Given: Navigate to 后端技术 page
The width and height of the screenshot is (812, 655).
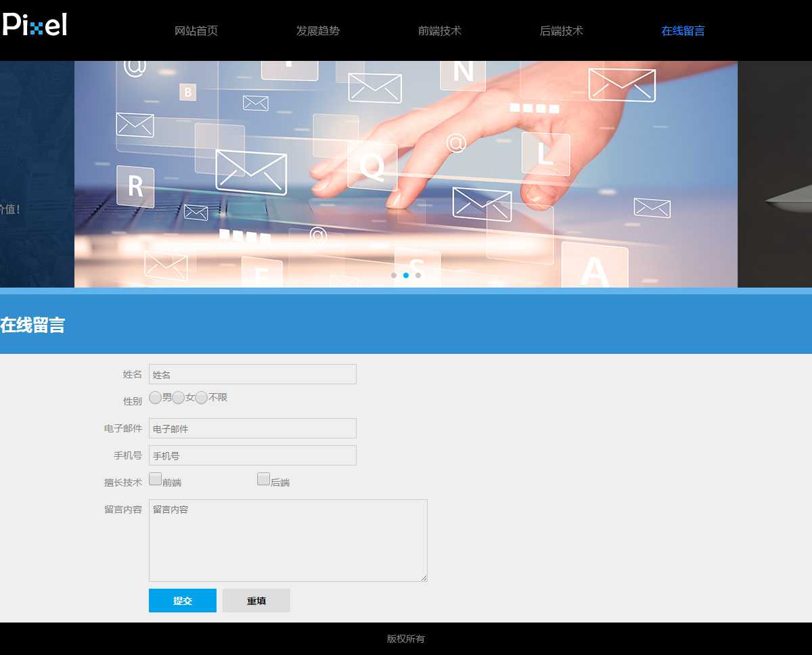Looking at the screenshot, I should (x=562, y=30).
